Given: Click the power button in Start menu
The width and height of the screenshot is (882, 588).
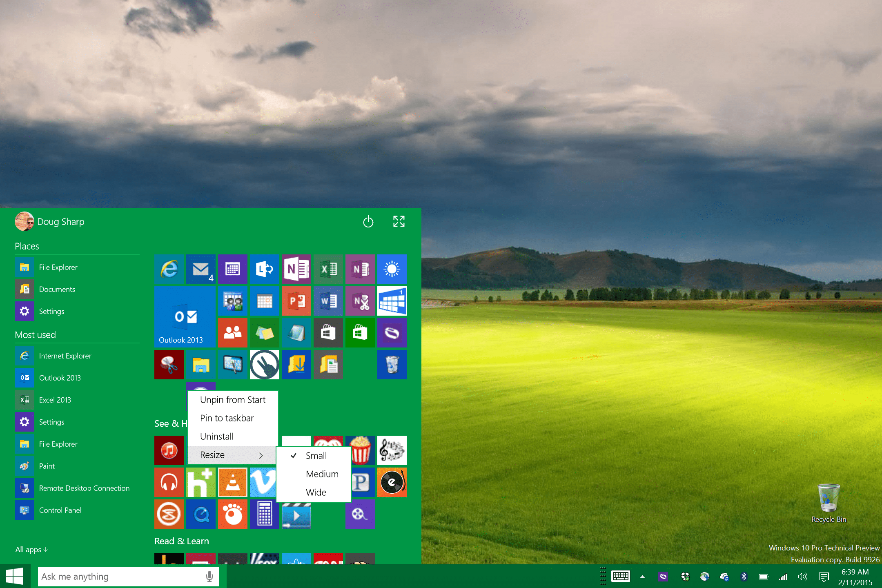Looking at the screenshot, I should coord(368,221).
